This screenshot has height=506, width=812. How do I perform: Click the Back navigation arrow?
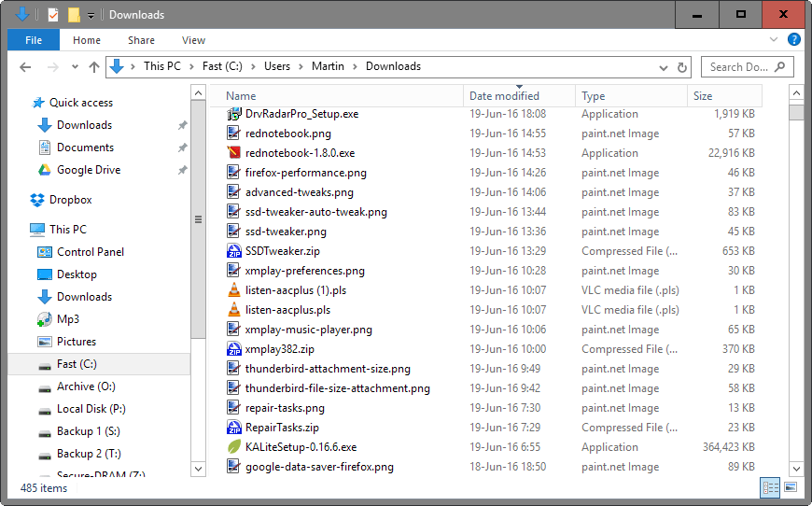pyautogui.click(x=25, y=67)
